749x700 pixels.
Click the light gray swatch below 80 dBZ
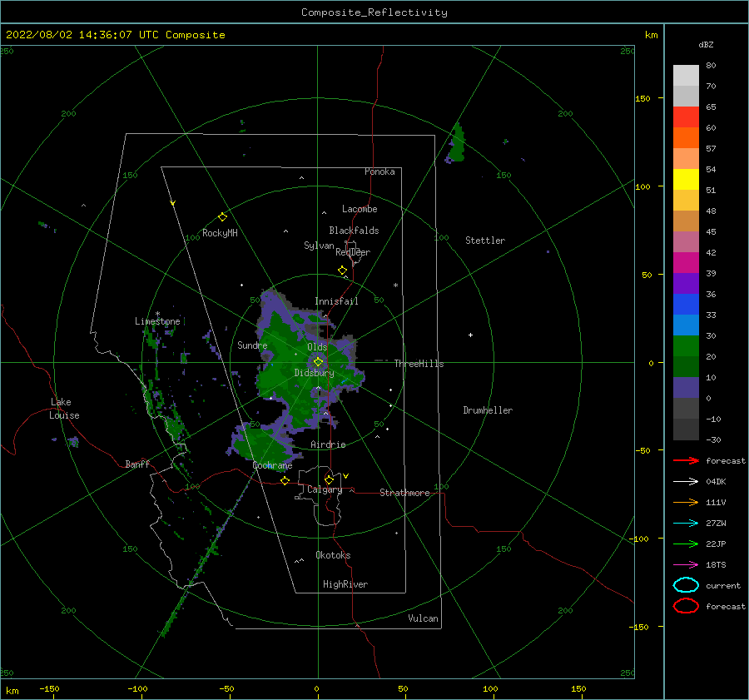686,76
